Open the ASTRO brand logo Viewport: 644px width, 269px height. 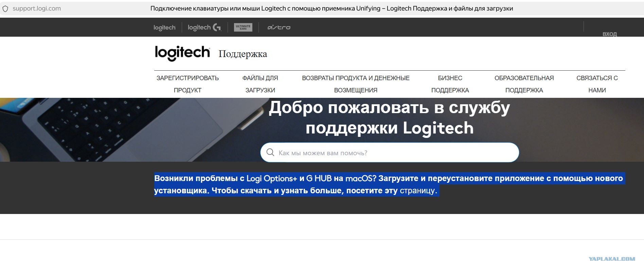point(279,27)
